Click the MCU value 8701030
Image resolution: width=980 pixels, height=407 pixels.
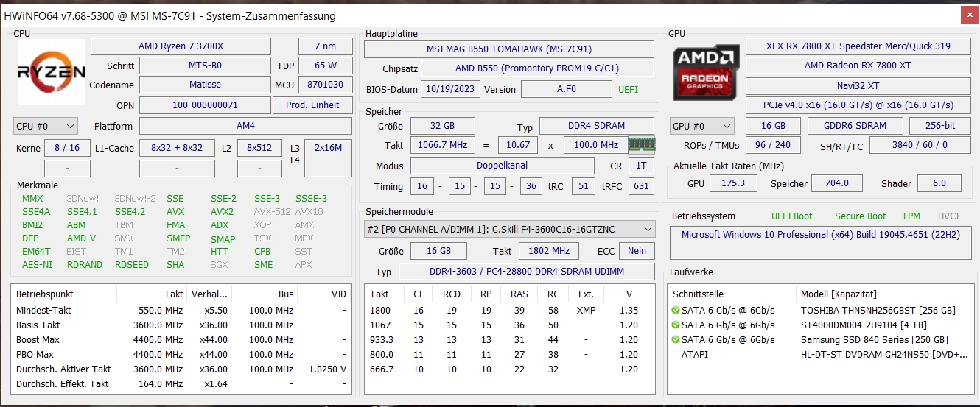326,85
